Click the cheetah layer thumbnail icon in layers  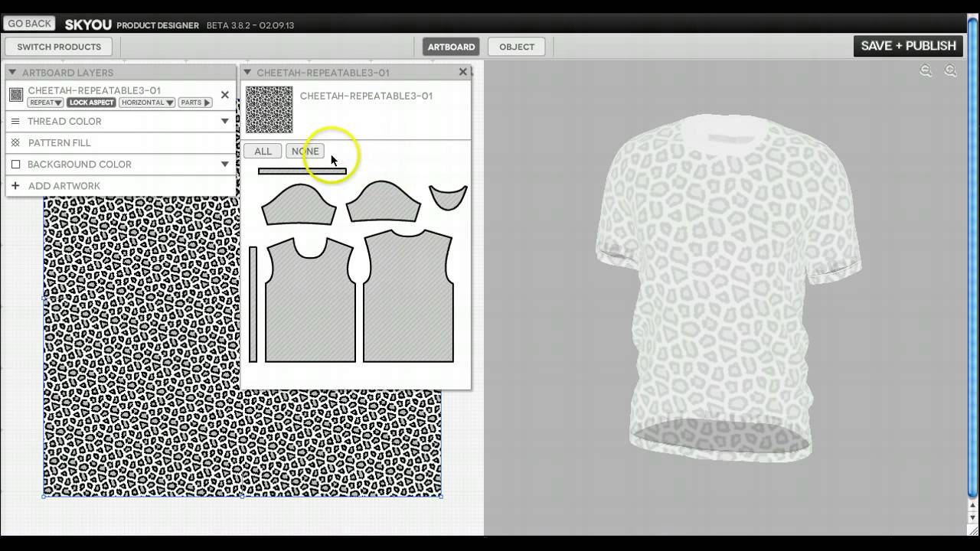tap(16, 95)
